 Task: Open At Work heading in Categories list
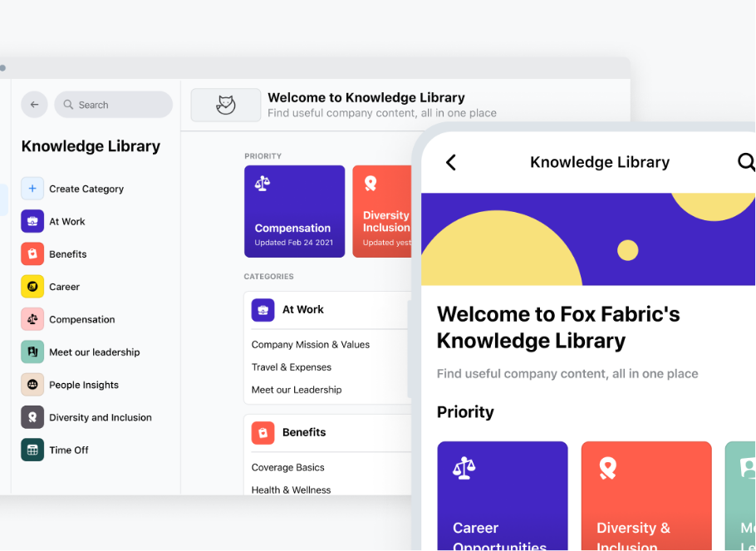[302, 310]
